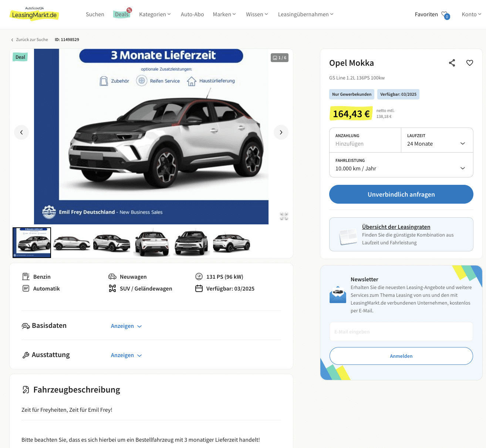Viewport: 486px width, 448px height.
Task: Select first thumbnail with Lieferzeit banner
Action: tap(32, 242)
